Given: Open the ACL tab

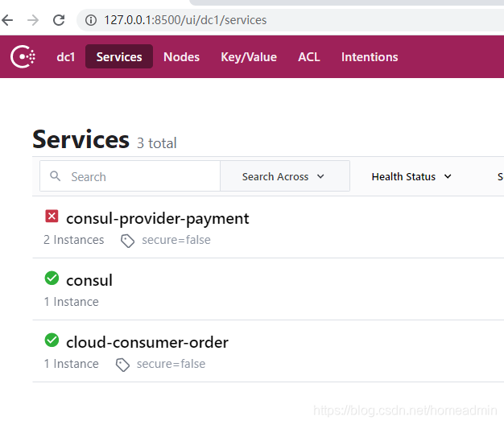Looking at the screenshot, I should pos(308,57).
